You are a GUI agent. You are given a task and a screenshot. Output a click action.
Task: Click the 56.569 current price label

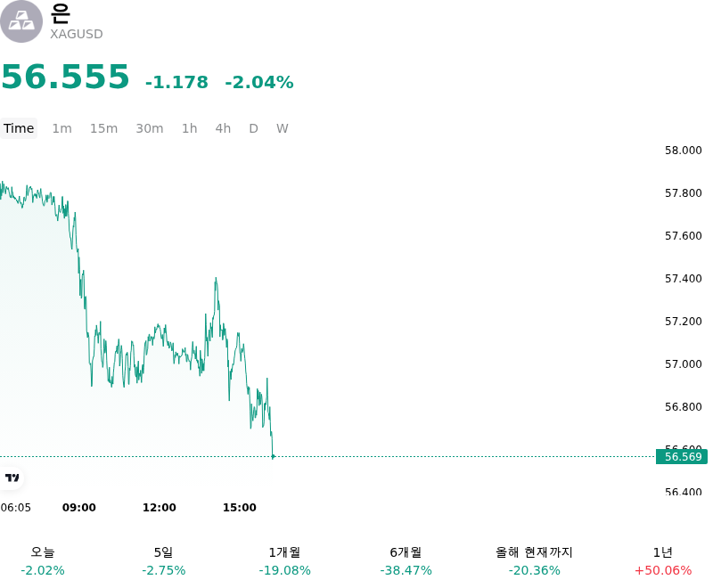[682, 457]
